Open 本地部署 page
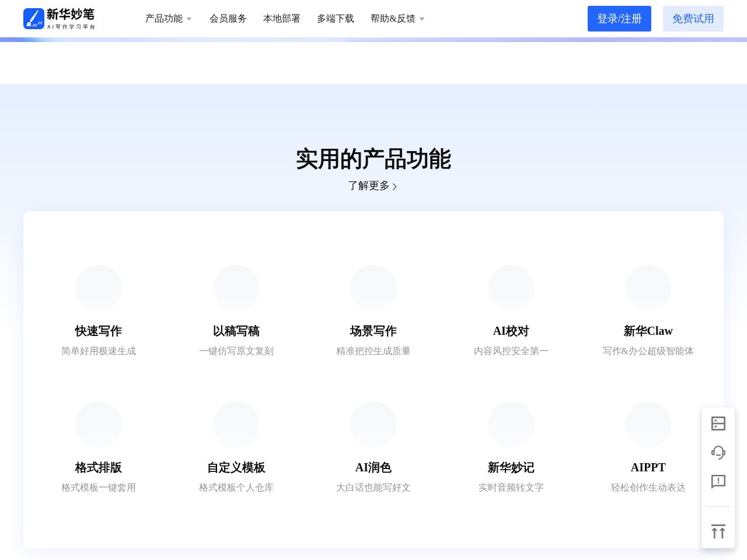 282,19
